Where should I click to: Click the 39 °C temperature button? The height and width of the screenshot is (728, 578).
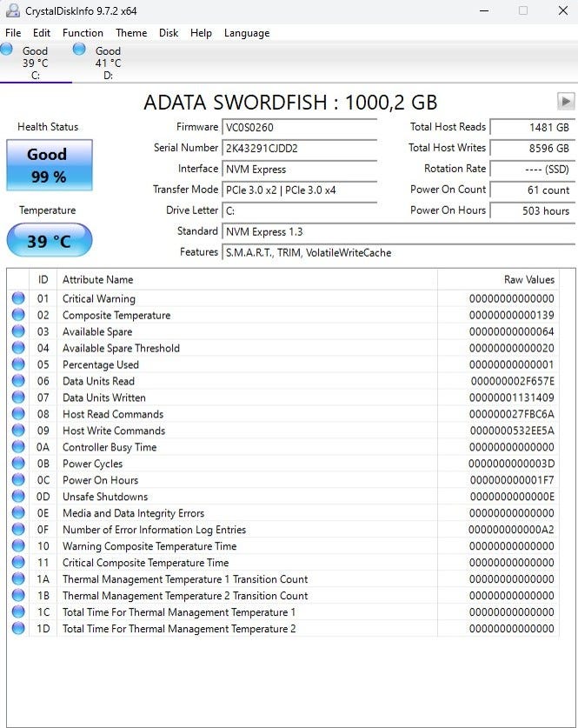click(x=50, y=240)
